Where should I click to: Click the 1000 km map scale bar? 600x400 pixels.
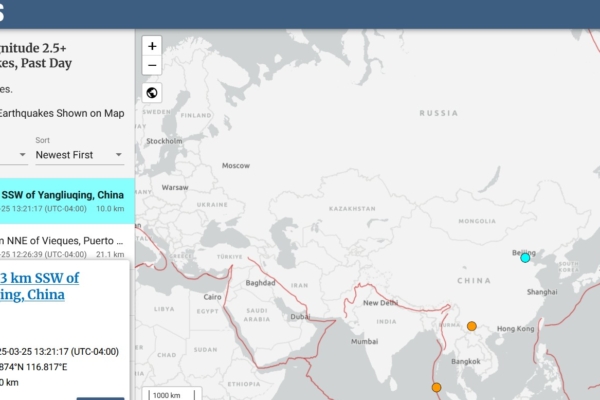174,394
